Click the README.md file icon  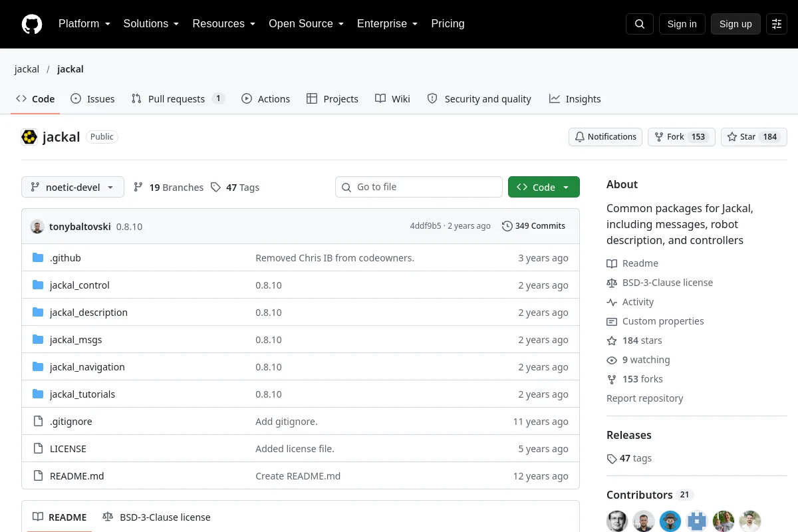(38, 476)
